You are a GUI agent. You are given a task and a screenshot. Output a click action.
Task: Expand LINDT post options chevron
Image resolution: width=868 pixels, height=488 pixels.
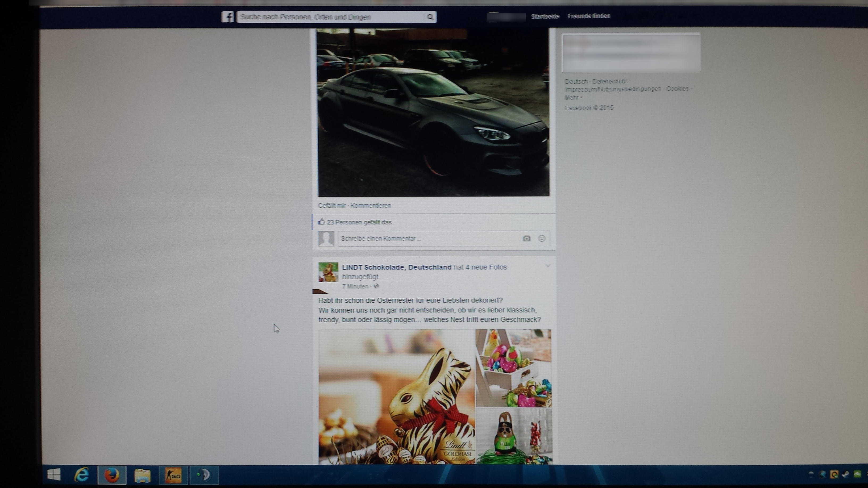[x=548, y=266]
